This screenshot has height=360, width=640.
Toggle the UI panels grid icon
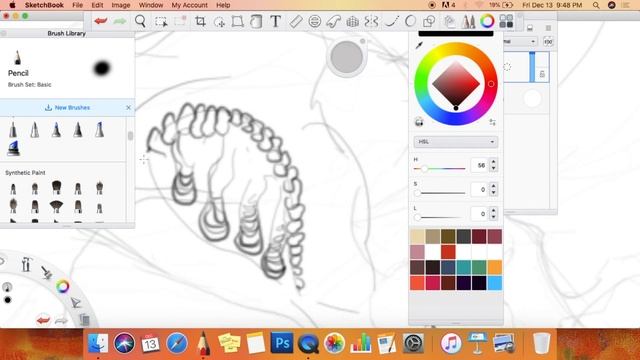pos(506,21)
